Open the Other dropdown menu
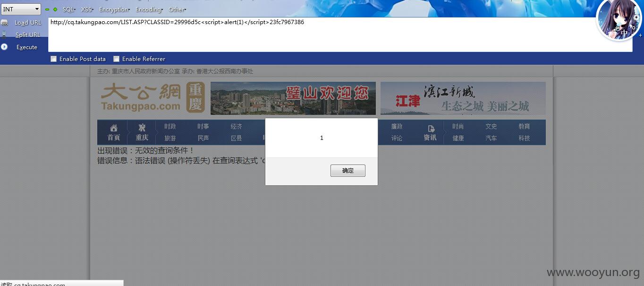The image size is (644, 286). pos(178,9)
